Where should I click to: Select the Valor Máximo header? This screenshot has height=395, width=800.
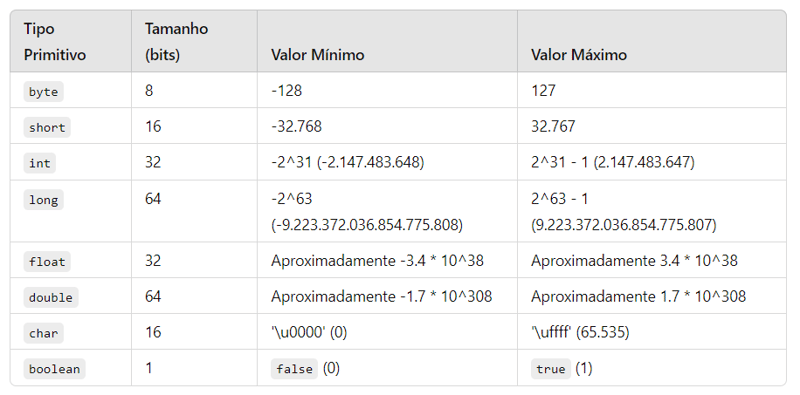point(579,55)
